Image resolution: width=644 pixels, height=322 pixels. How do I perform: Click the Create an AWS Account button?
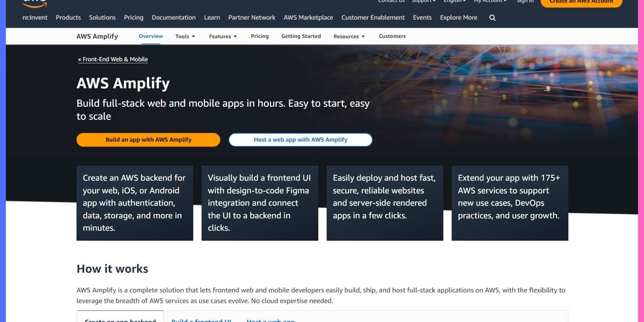click(x=581, y=3)
